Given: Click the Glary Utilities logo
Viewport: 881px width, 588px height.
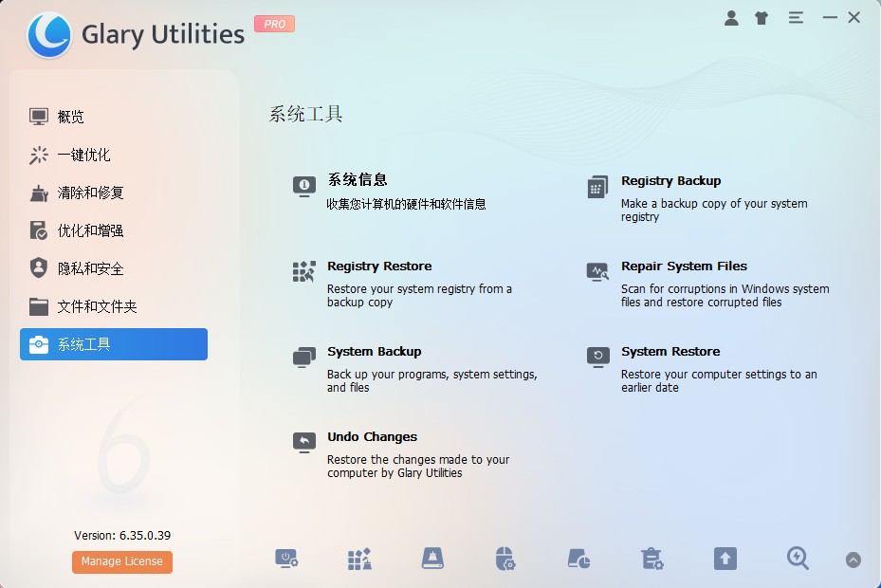Looking at the screenshot, I should (49, 35).
